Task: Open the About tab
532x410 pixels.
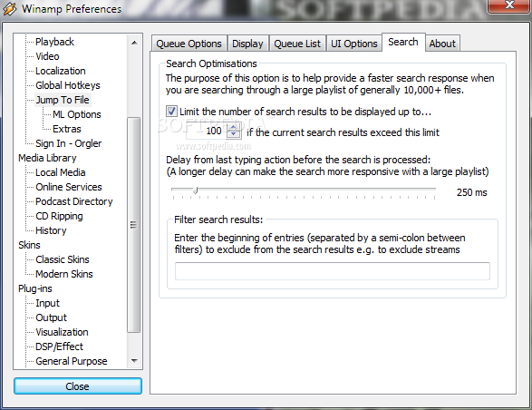Action: pyautogui.click(x=442, y=44)
